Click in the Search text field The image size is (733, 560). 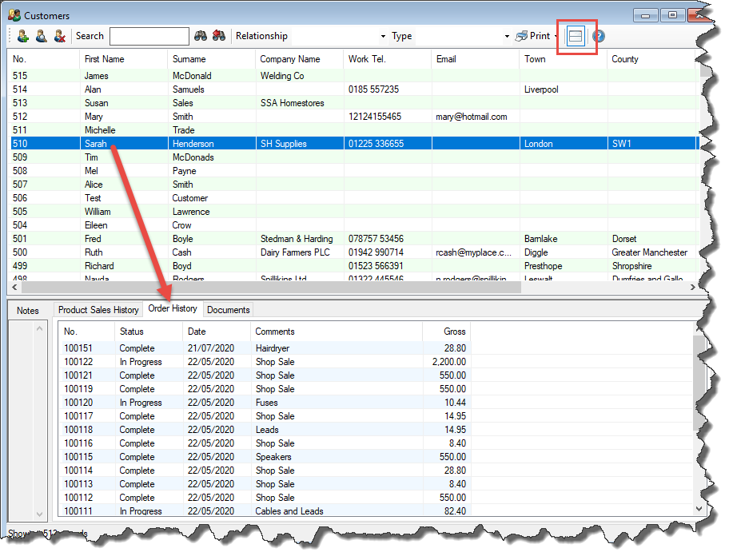click(x=149, y=36)
